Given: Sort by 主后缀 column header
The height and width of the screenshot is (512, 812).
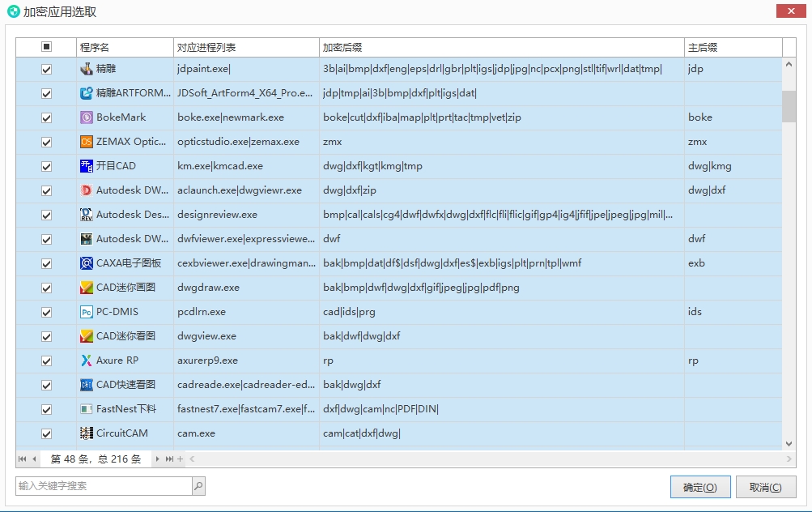Looking at the screenshot, I should coord(733,47).
